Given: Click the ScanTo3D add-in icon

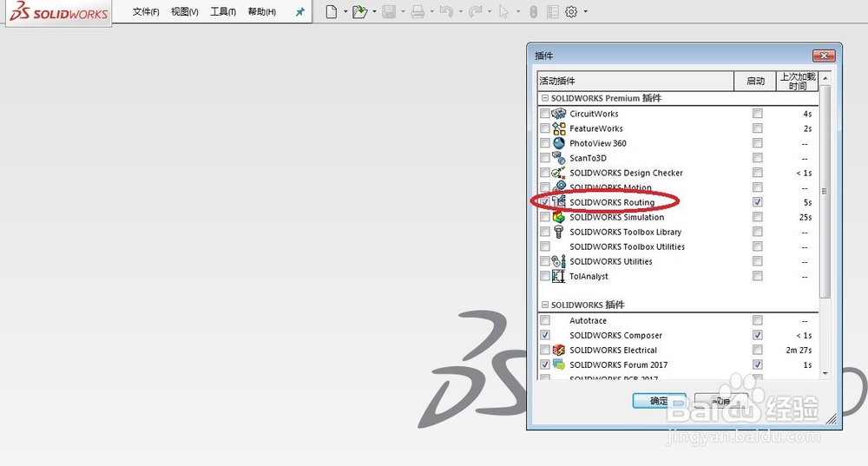Looking at the screenshot, I should 558,158.
